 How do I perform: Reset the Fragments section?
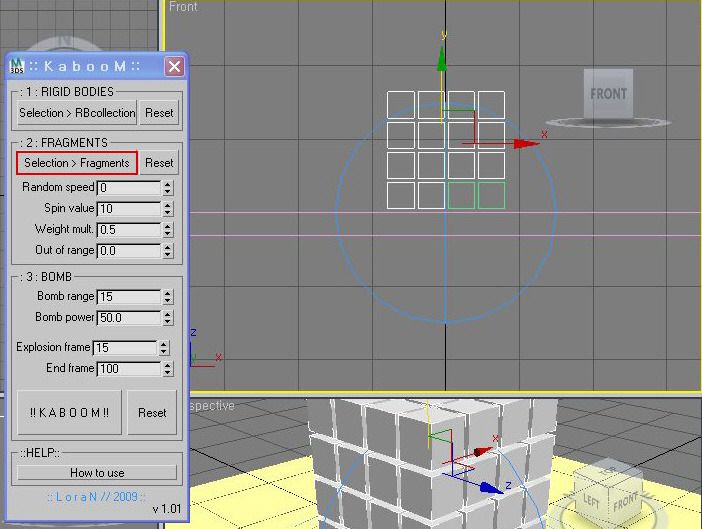click(159, 163)
